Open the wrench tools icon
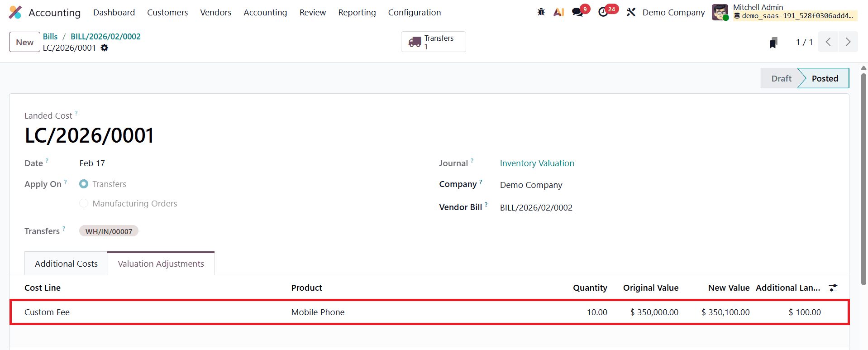 pos(631,12)
